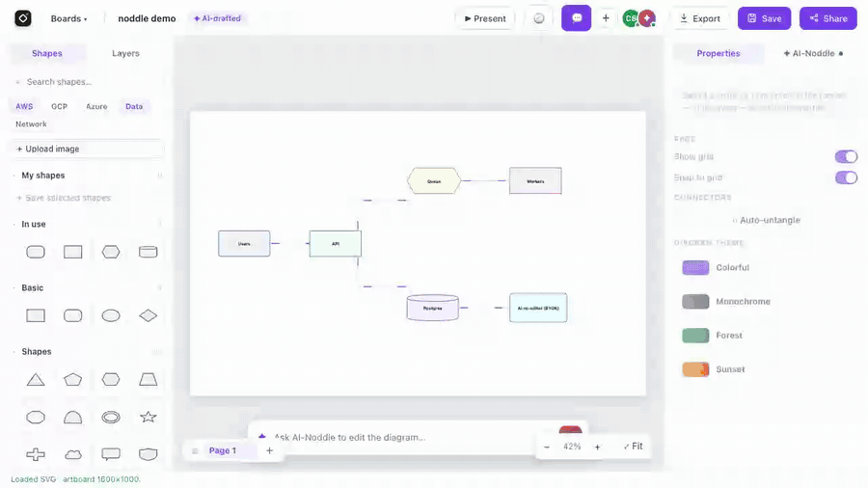Switch to the Layers tab
Viewport: 868px width, 488px height.
point(125,53)
